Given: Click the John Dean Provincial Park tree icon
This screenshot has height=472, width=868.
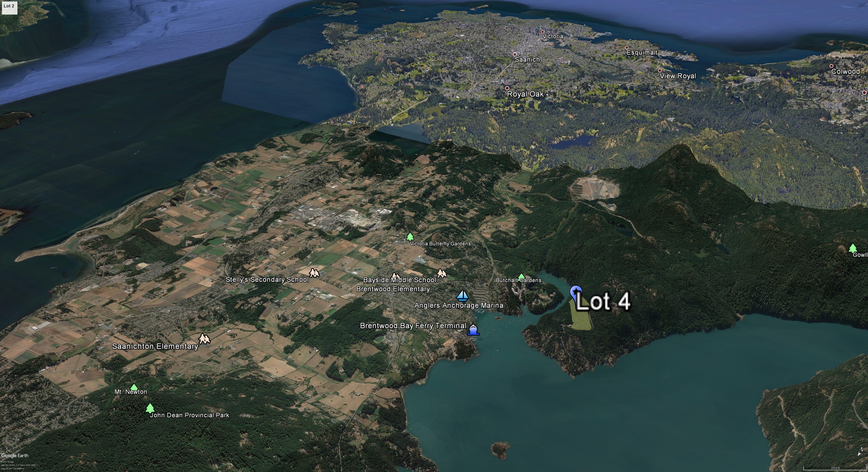Looking at the screenshot, I should tap(150, 408).
